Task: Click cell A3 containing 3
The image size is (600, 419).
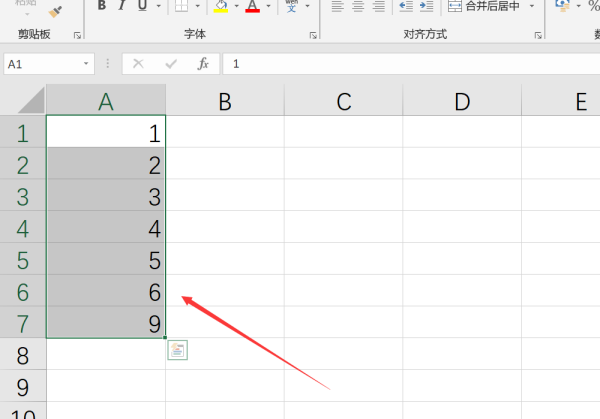Action: point(106,195)
